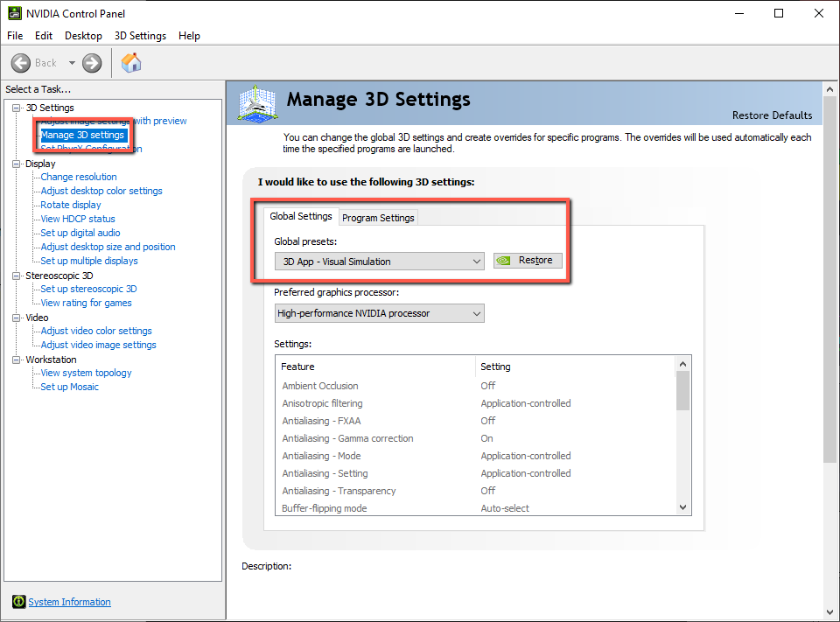Select Set up Mosaic task

pyautogui.click(x=70, y=387)
